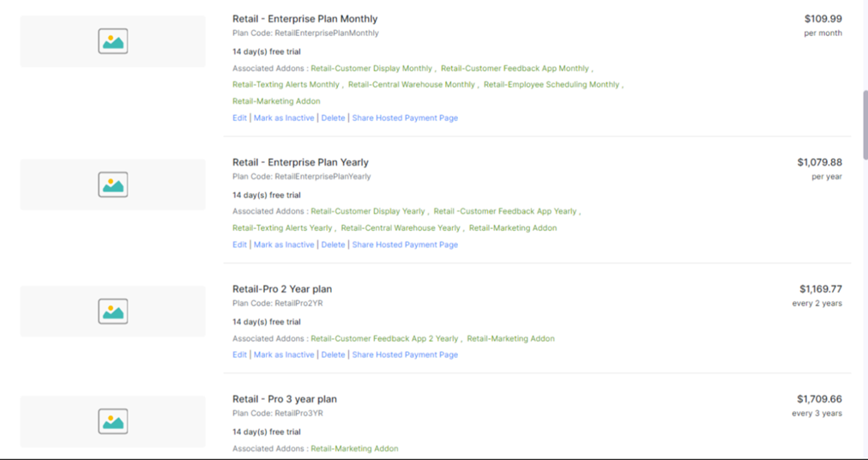Share Hosted Payment Page for Enterprise Monthly
Screen dimensions: 868x460
point(405,118)
